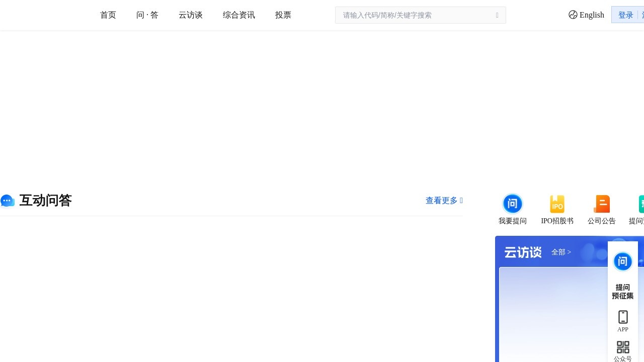
Task: Expand 全部 list in 云访谈 panel
Action: (x=560, y=252)
